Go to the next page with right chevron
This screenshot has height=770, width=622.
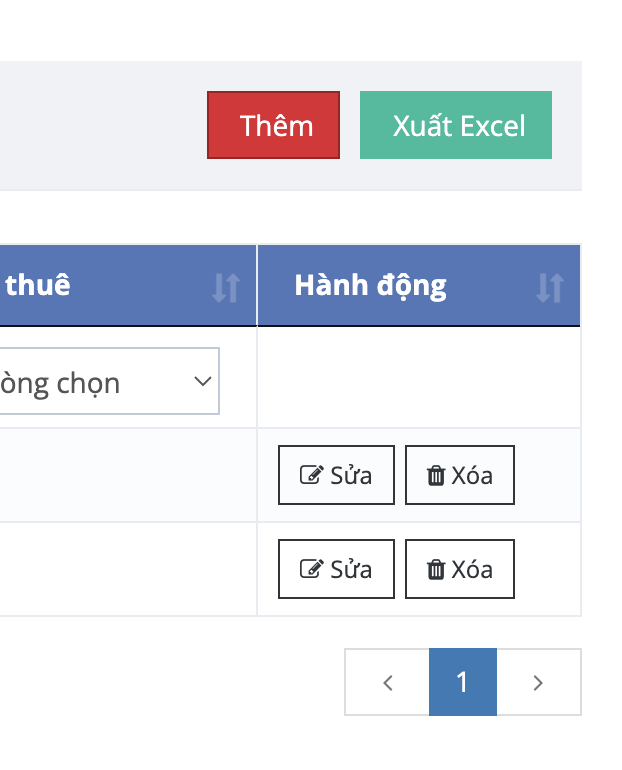coord(538,683)
